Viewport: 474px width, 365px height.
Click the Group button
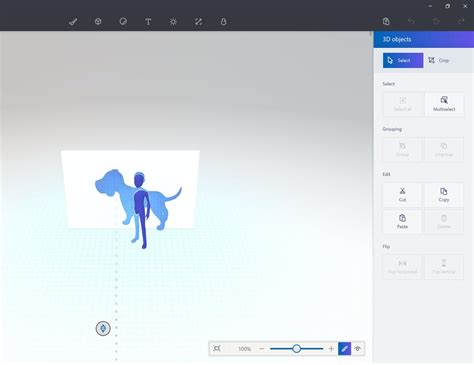403,149
